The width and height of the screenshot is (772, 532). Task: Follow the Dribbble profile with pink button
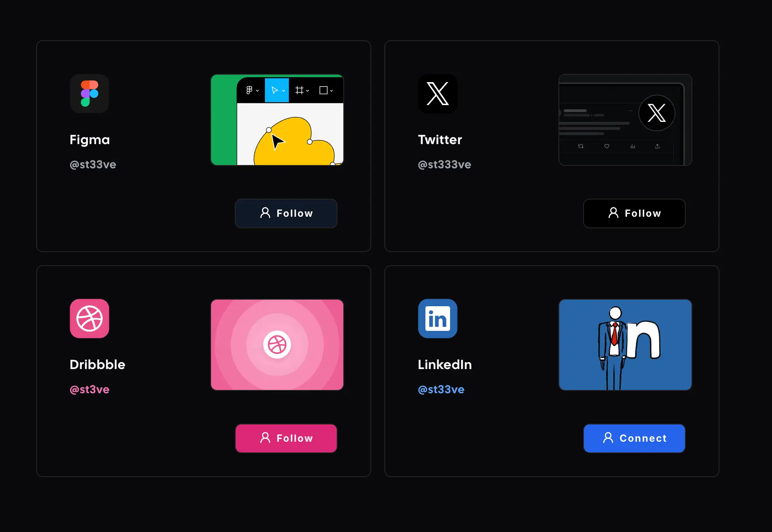coord(286,438)
